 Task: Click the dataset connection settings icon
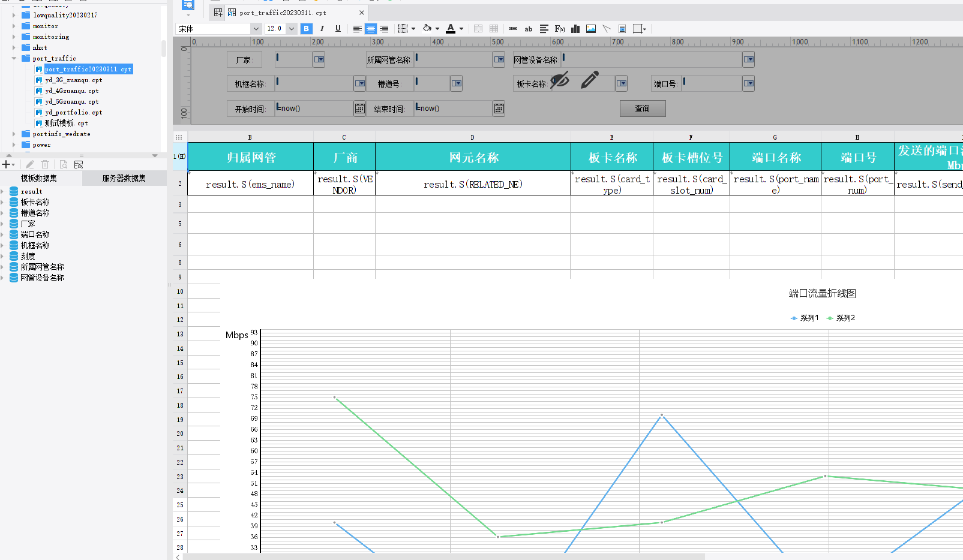pos(79,164)
